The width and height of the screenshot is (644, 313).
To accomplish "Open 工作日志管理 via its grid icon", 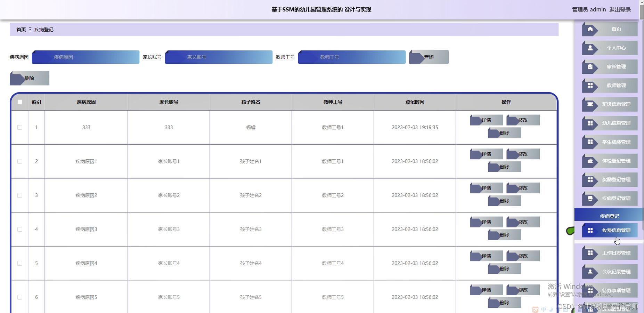I will point(590,253).
